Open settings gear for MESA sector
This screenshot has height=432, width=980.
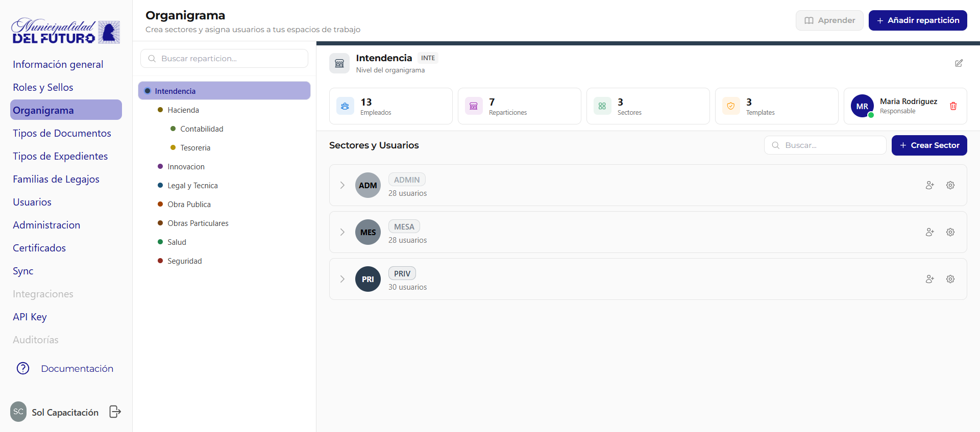(x=950, y=232)
